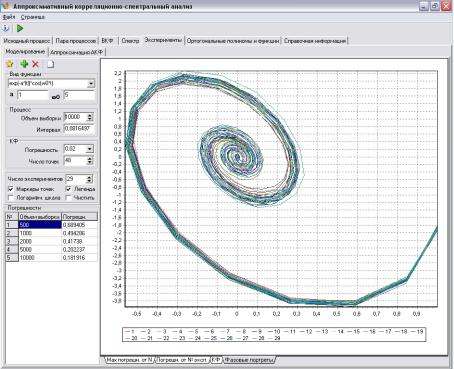
Task: Adjust the Объем выборки spinner
Action: click(90, 117)
